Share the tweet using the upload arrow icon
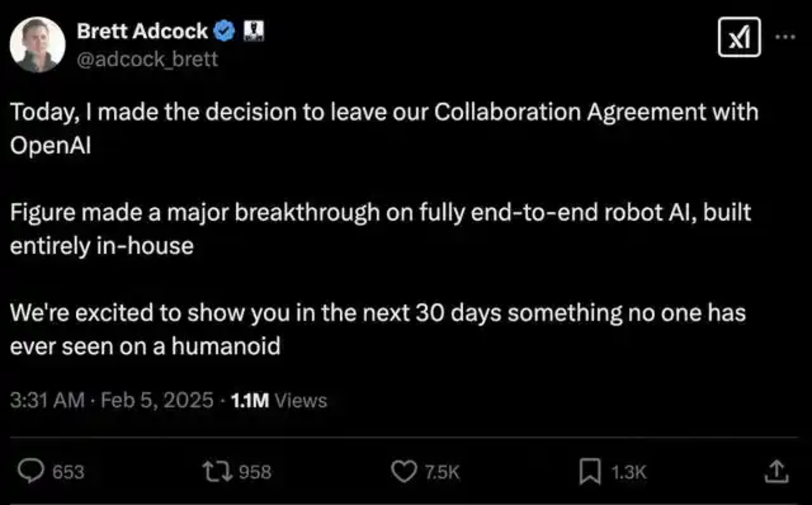812x505 pixels. pyautogui.click(x=776, y=471)
